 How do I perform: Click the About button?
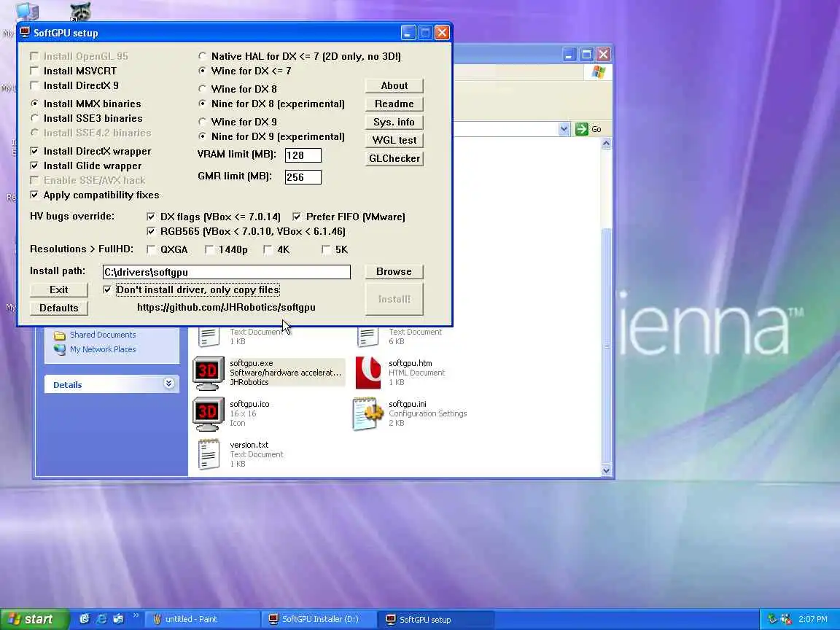394,86
